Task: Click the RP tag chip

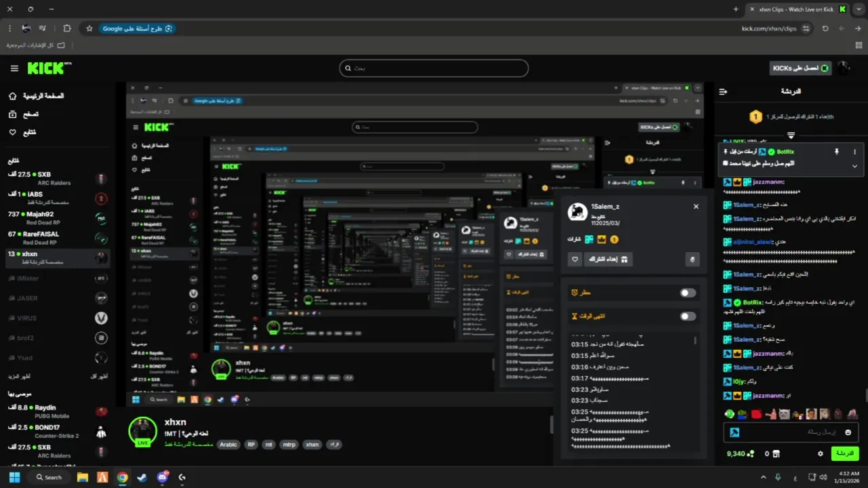Action: [251, 445]
